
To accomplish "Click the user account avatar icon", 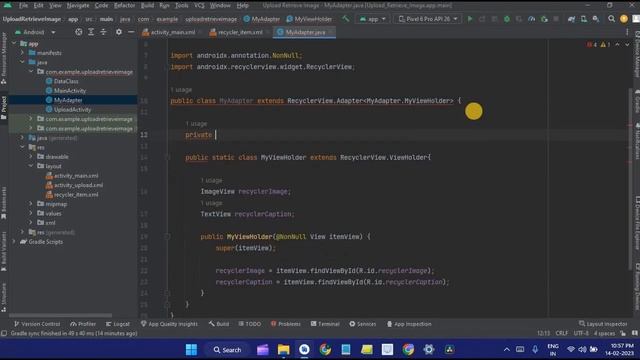I will coord(624,19).
